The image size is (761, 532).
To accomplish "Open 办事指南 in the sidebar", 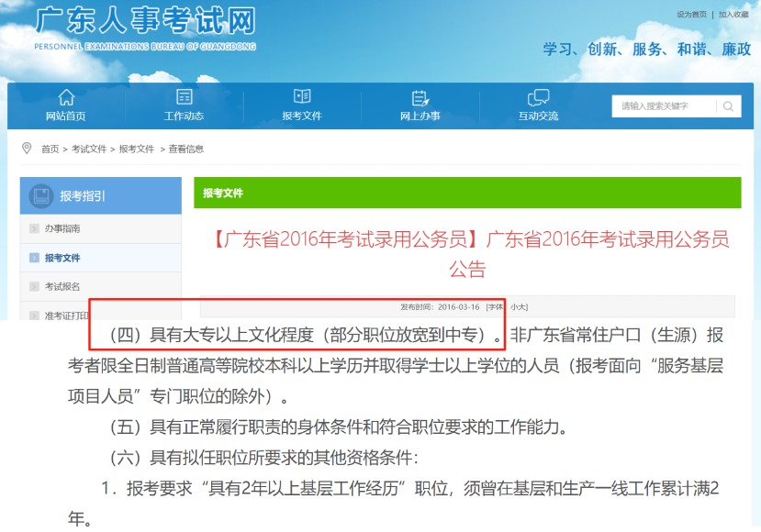I will (62, 228).
